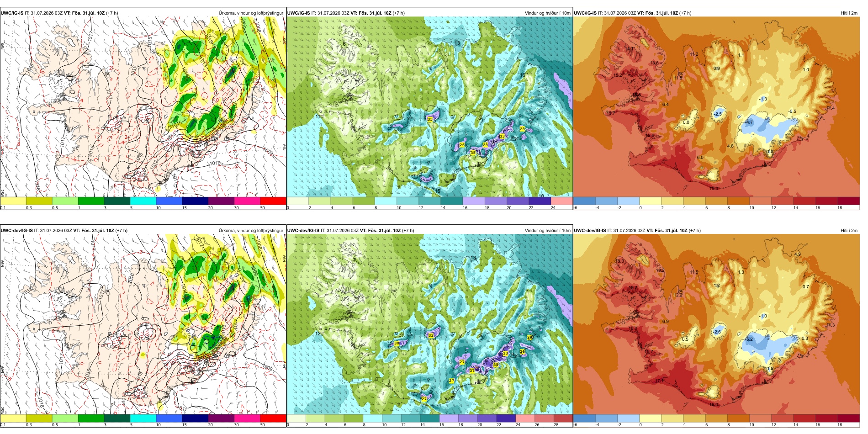This screenshot has height=434, width=868.
Task: Open the UWC-dev 2m temperature map panel
Action: click(716, 324)
